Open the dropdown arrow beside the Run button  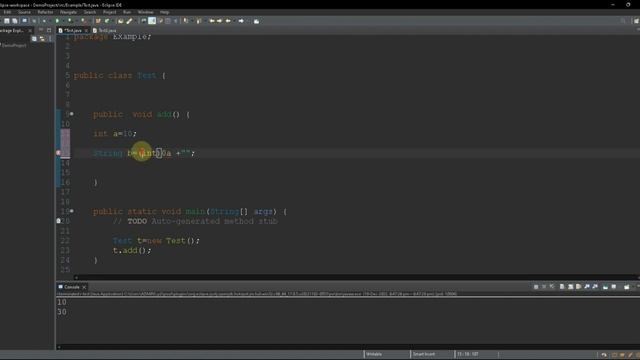coord(63,21)
